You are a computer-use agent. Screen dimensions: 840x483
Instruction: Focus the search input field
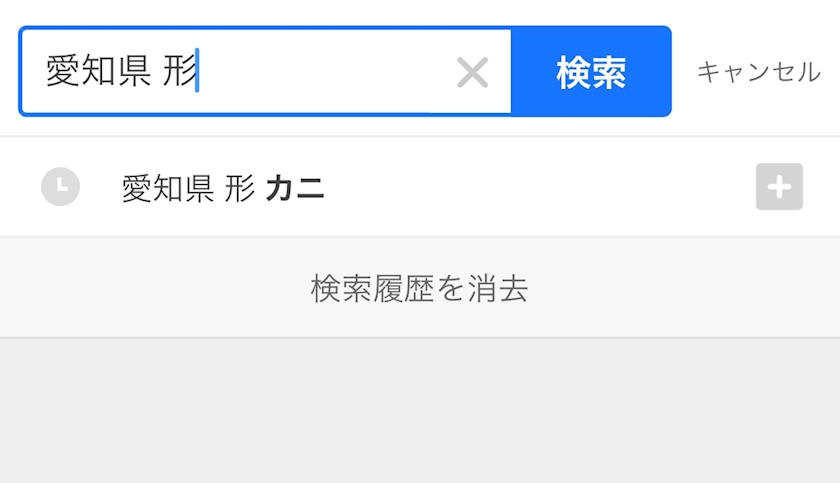266,71
